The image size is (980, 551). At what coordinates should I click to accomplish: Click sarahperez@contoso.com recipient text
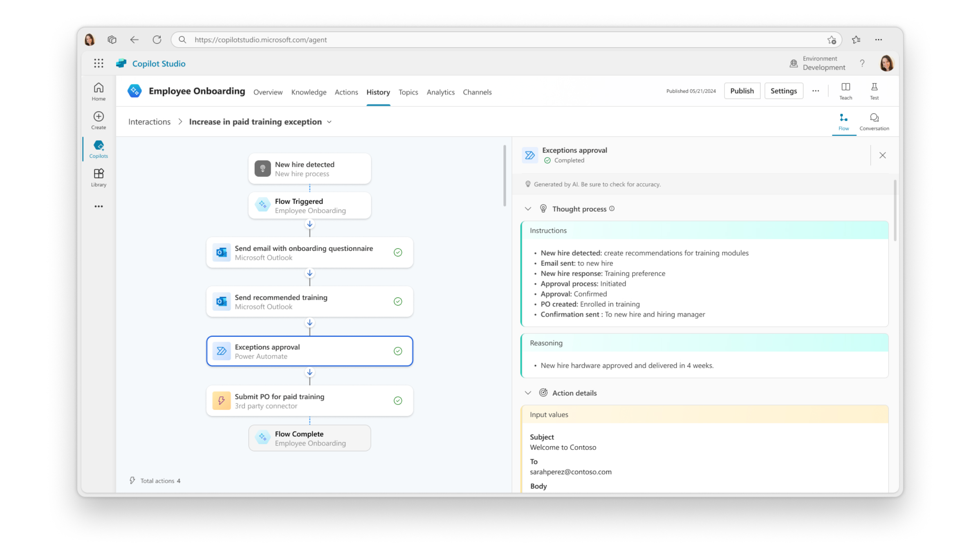[570, 472]
